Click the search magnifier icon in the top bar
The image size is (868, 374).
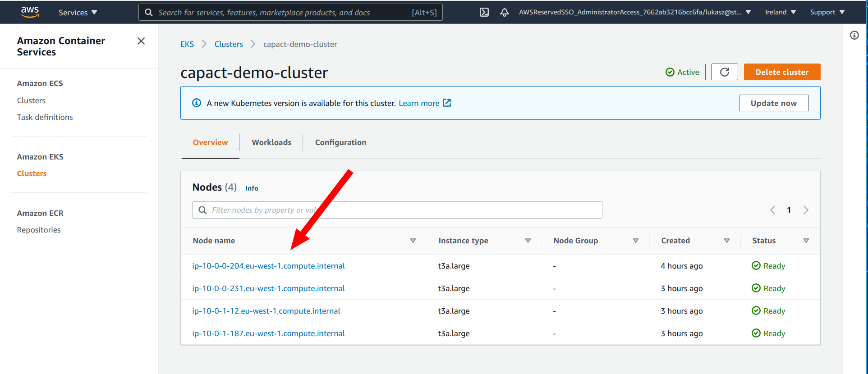(x=149, y=12)
